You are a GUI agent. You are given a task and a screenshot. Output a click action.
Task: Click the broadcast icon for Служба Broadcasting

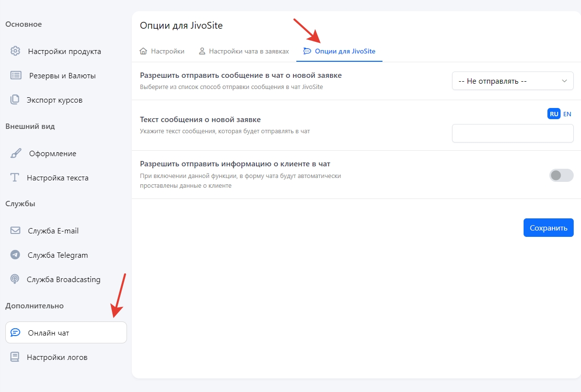[x=15, y=279]
